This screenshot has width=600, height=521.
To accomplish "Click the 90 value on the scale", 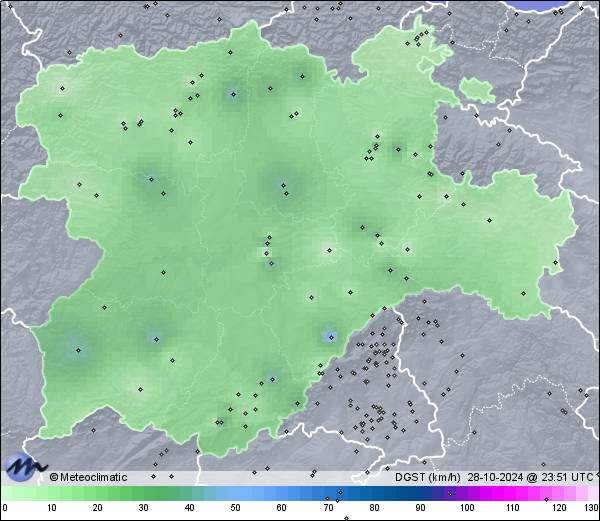I will click(420, 508).
